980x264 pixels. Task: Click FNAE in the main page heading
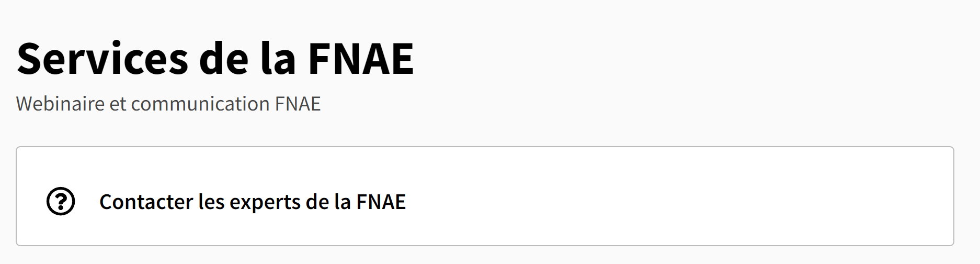click(x=361, y=58)
